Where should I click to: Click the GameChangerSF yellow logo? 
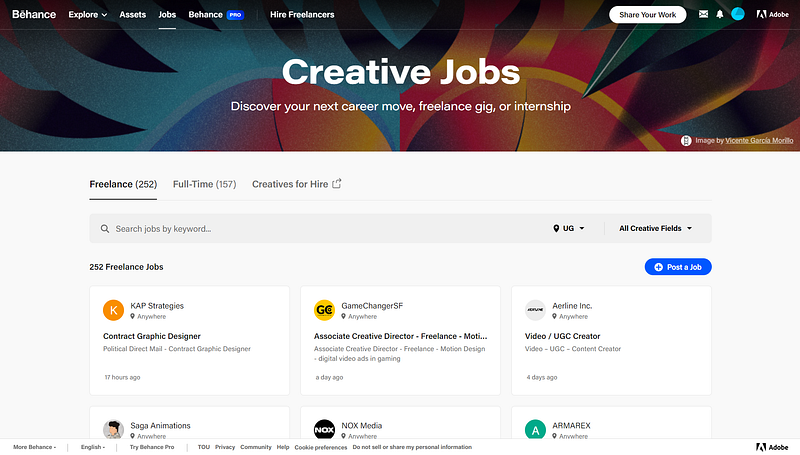(324, 310)
